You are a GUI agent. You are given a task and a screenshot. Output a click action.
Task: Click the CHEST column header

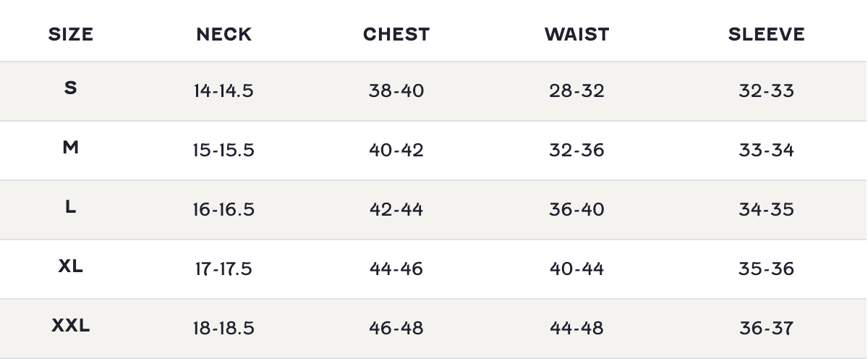click(x=396, y=34)
